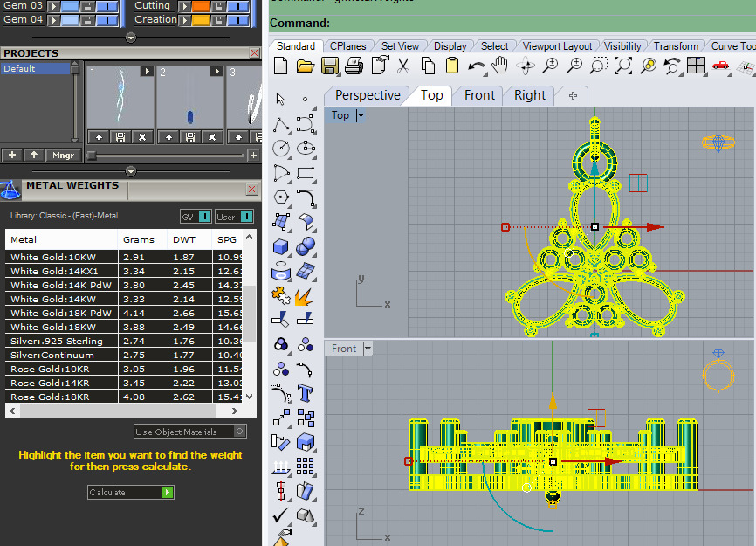
Task: Open the Viewport Layout toolbar tab
Action: [x=557, y=46]
